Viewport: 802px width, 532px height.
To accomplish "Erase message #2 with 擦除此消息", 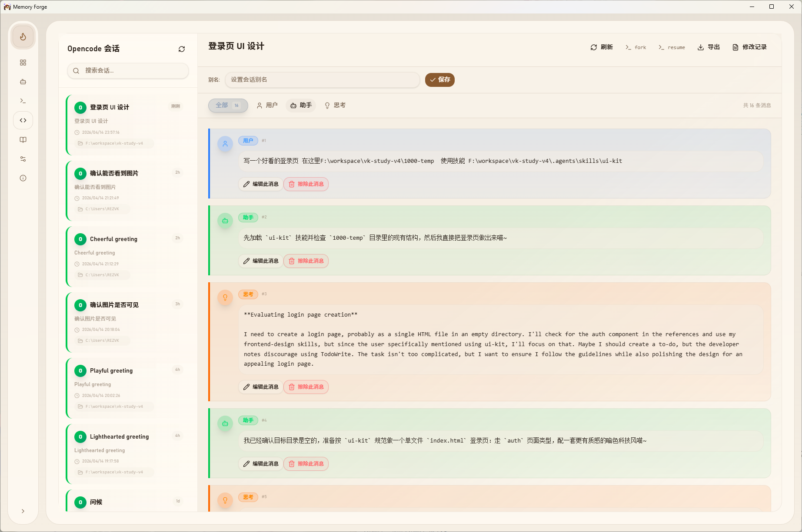I will [306, 261].
